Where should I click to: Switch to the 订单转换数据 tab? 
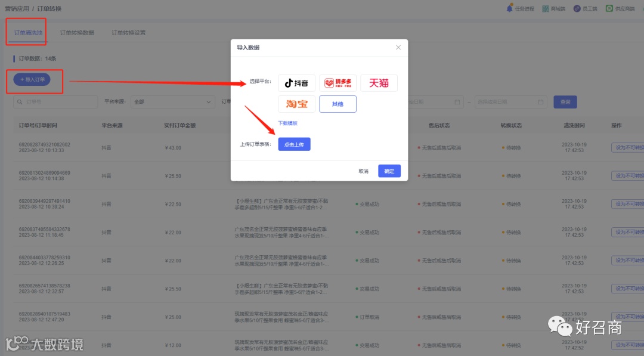(x=77, y=32)
